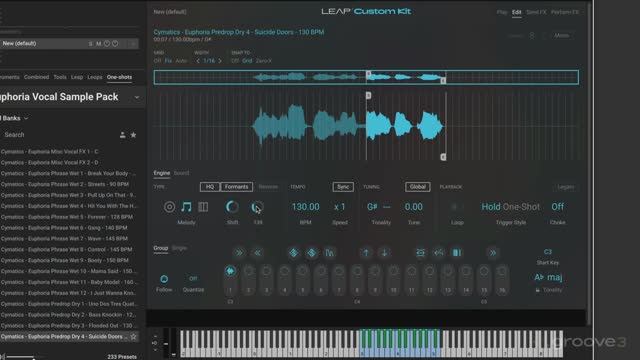640x360 pixels.
Task: Click the down arrow transpose icon
Action: click(x=384, y=253)
